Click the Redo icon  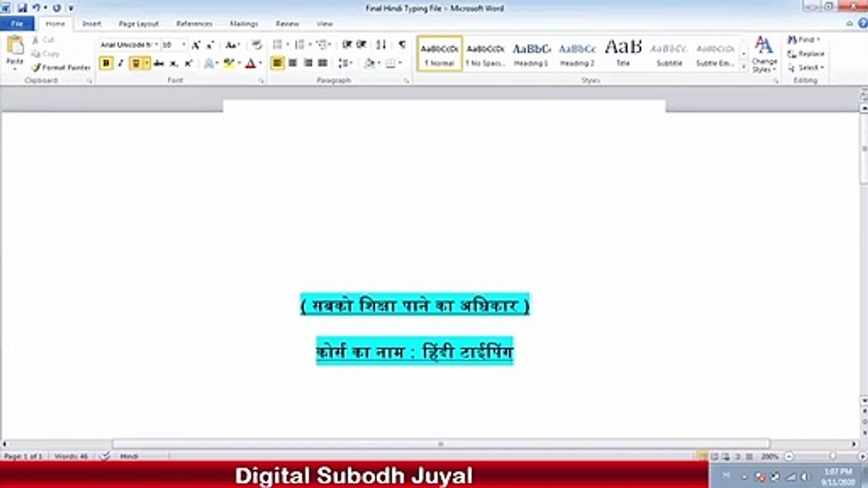(56, 8)
